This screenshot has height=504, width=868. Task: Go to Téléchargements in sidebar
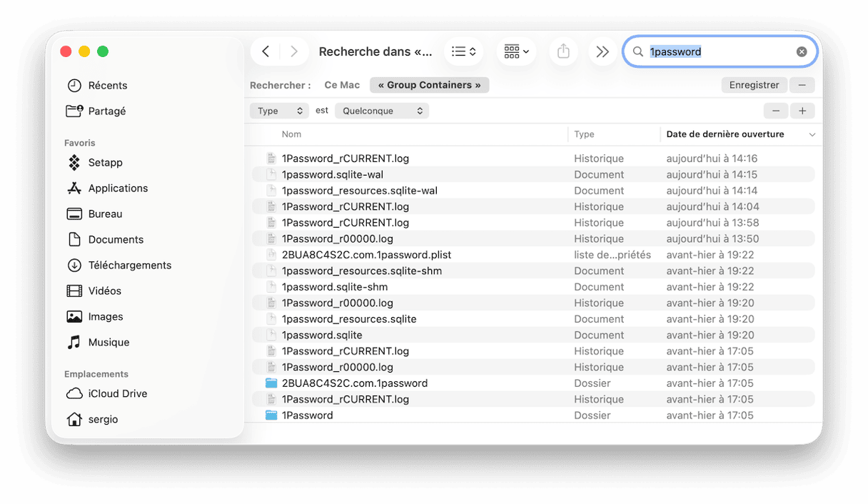tap(129, 266)
